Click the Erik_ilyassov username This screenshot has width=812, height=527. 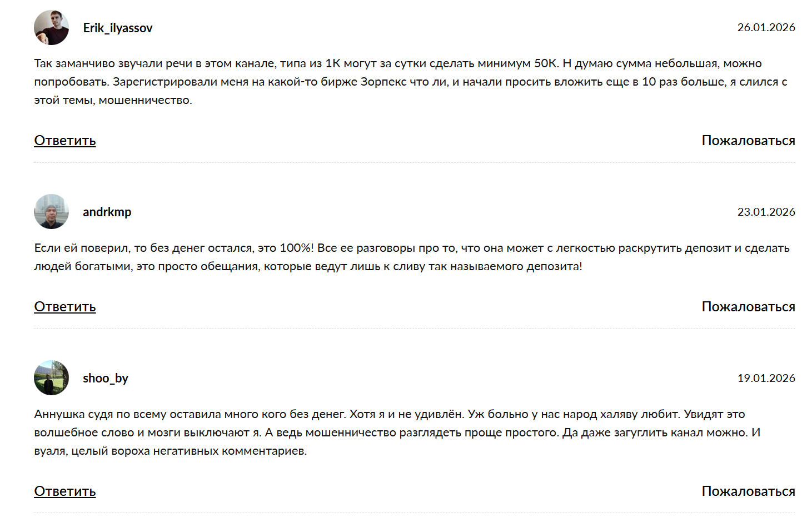[x=118, y=28]
